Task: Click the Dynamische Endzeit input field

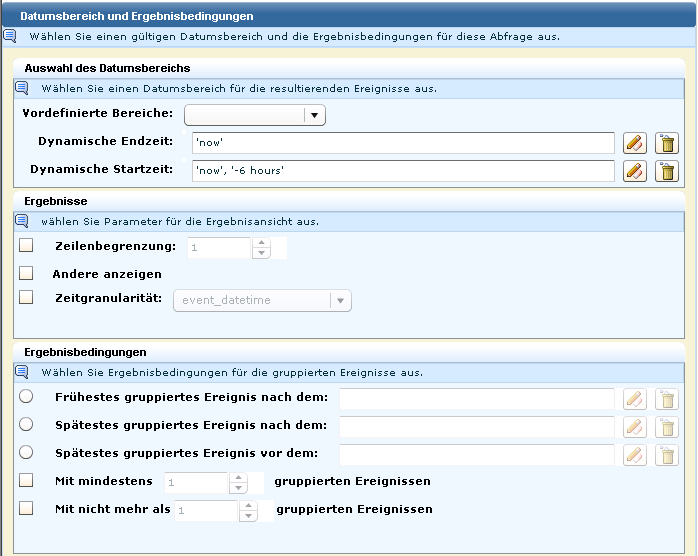Action: click(402, 143)
